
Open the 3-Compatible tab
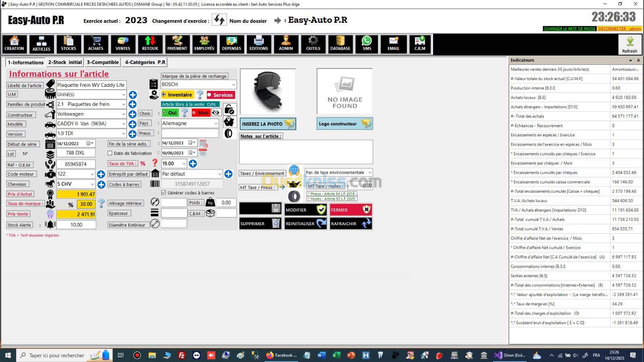click(x=103, y=62)
